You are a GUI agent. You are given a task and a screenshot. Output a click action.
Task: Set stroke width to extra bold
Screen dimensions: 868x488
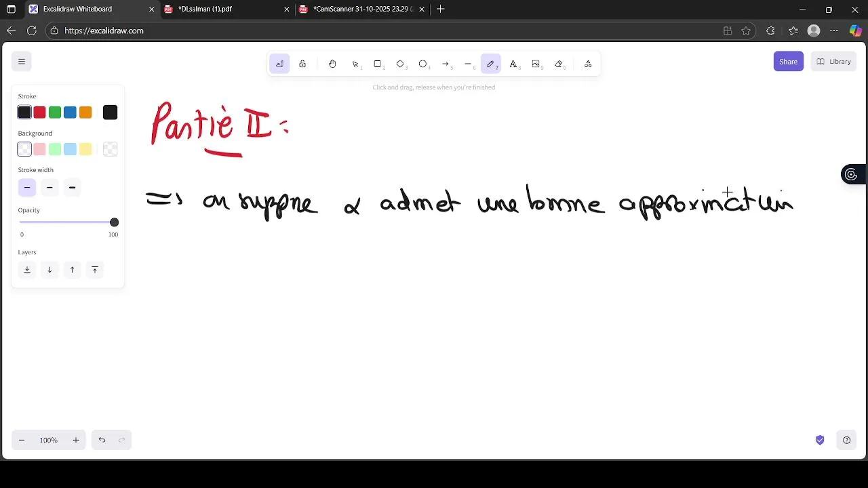[x=72, y=187]
